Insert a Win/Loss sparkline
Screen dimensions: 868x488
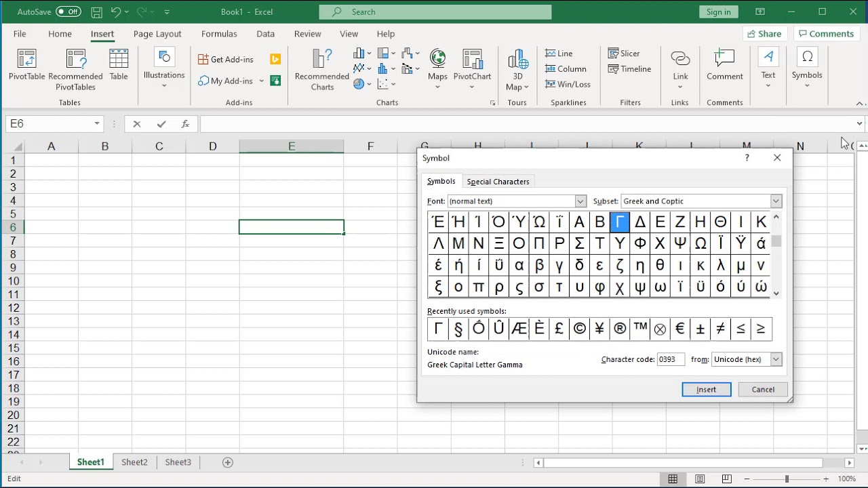(x=568, y=85)
